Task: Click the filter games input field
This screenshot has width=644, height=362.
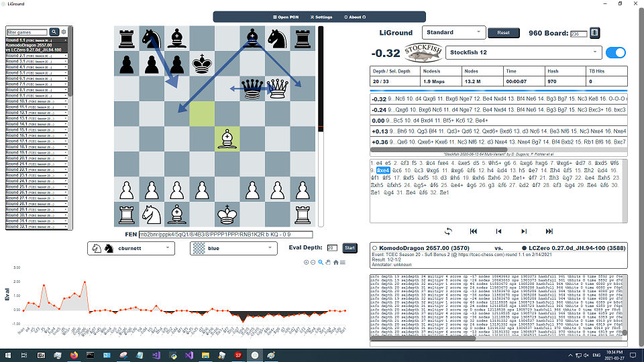Action: tap(27, 32)
